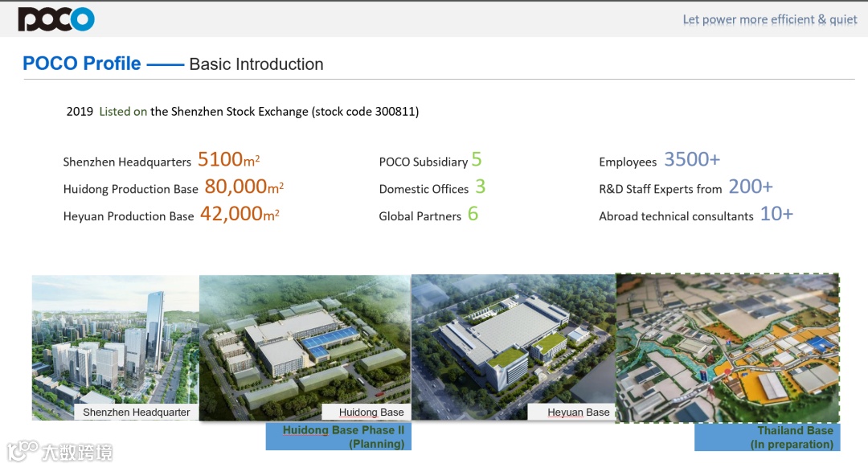Click the 'POCO Subsidiary' label
The height and width of the screenshot is (468, 868).
click(424, 162)
